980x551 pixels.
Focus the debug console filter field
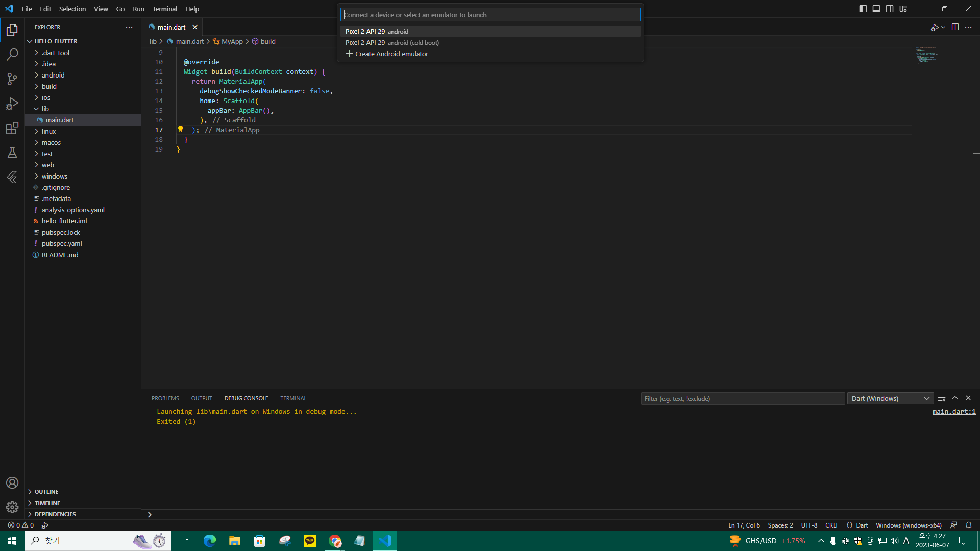click(743, 398)
